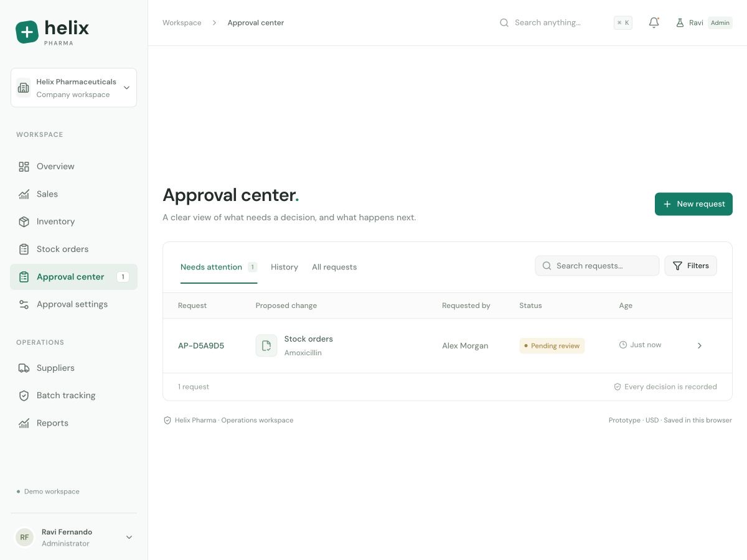Open the notifications bell
The width and height of the screenshot is (747, 560).
pyautogui.click(x=654, y=22)
